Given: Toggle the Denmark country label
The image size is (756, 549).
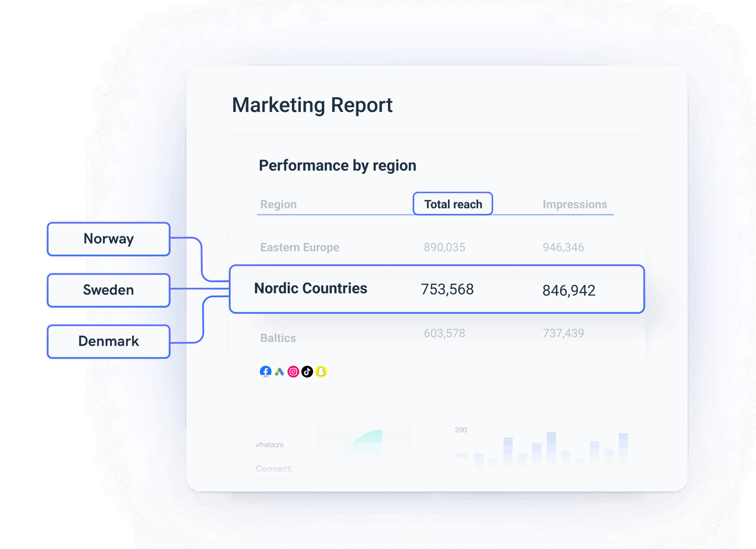Looking at the screenshot, I should (108, 341).
